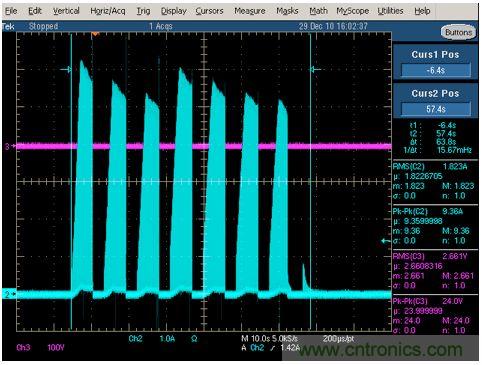
Task: Click the Buttons button
Action: tap(458, 32)
